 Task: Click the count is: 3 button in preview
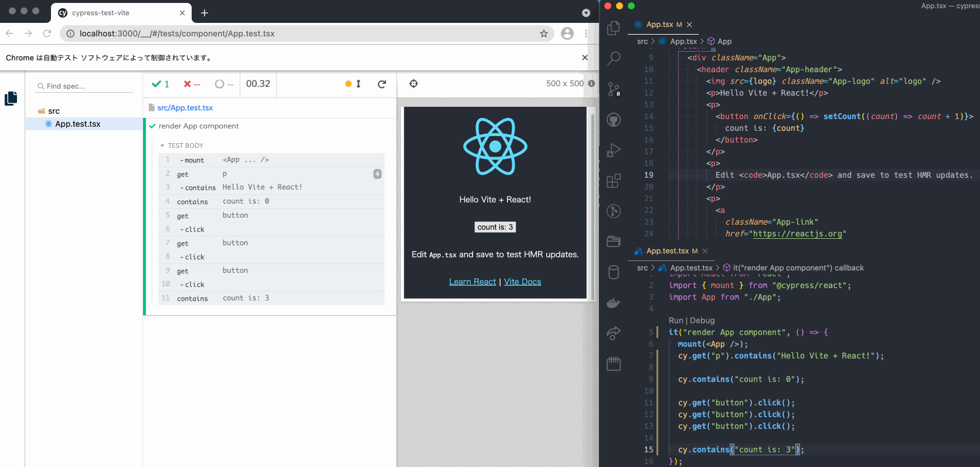[495, 227]
